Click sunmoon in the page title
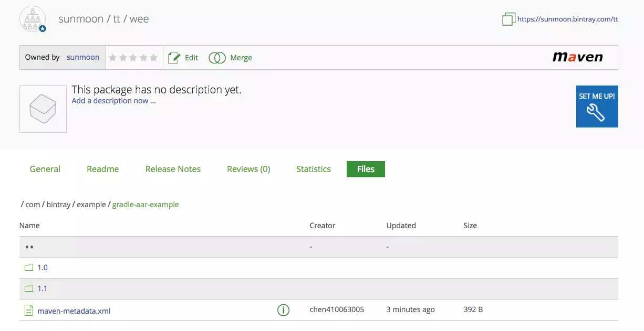 tap(81, 19)
